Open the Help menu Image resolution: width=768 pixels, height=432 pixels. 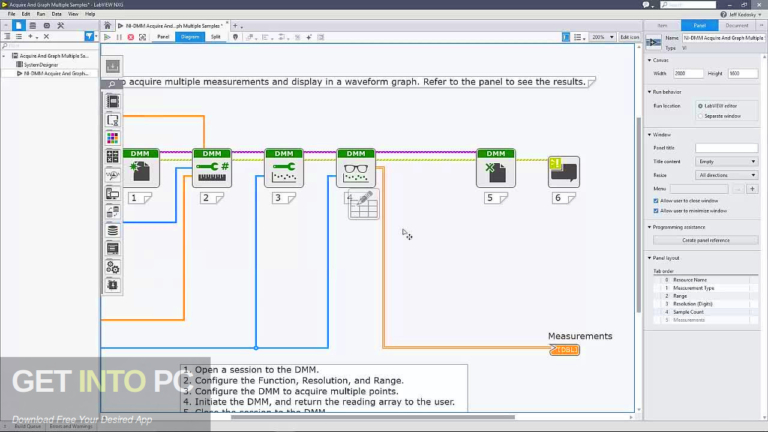[90, 14]
